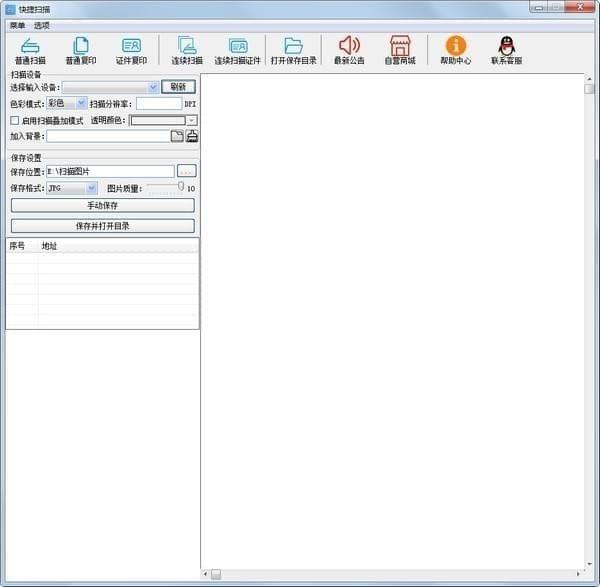The image size is (600, 587).
Task: Click the horizontal scrollbar thumb
Action: point(216,574)
